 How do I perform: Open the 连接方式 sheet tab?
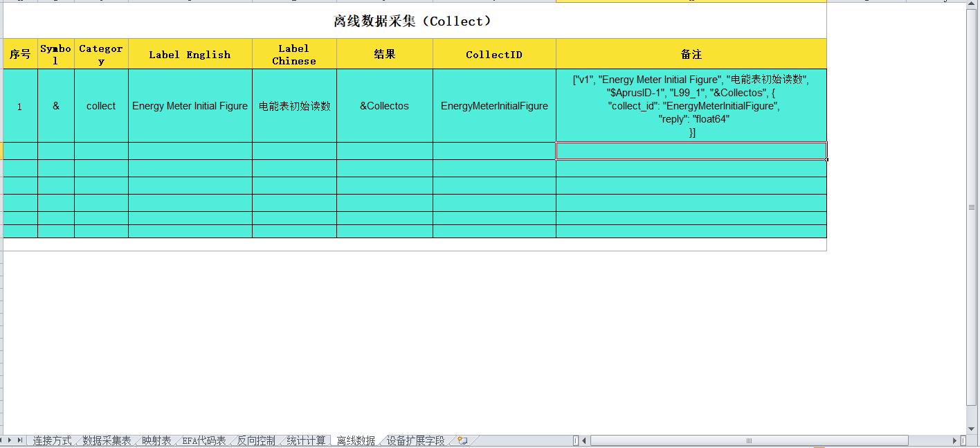click(52, 441)
